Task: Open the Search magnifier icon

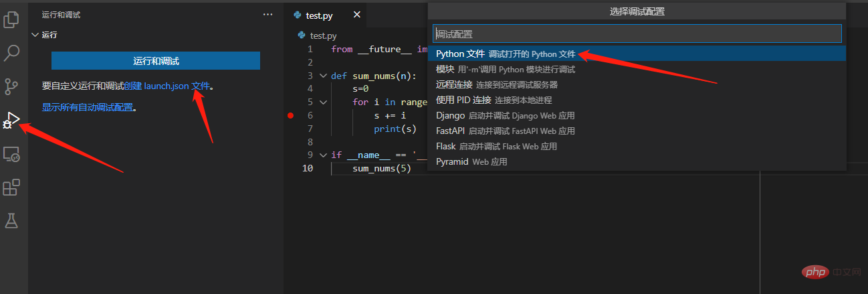Action: (11, 53)
